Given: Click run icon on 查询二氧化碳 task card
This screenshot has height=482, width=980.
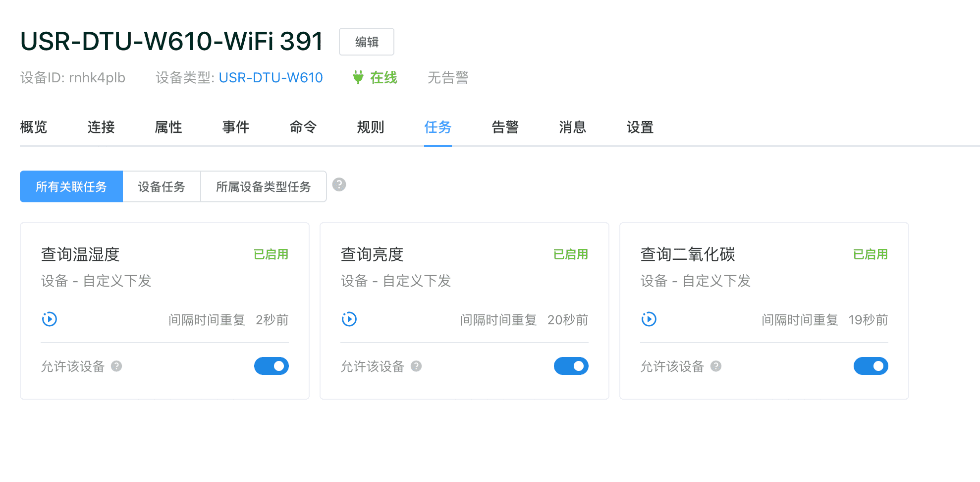Looking at the screenshot, I should [x=649, y=319].
